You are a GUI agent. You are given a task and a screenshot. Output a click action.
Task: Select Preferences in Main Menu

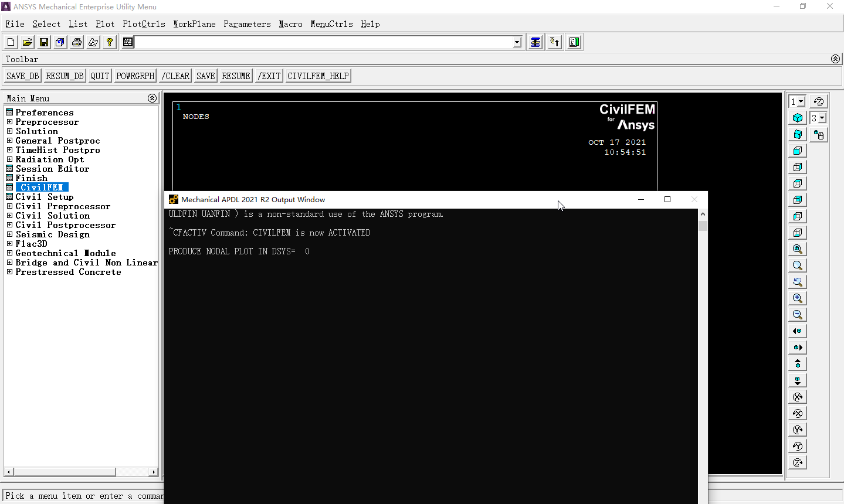[x=45, y=113]
